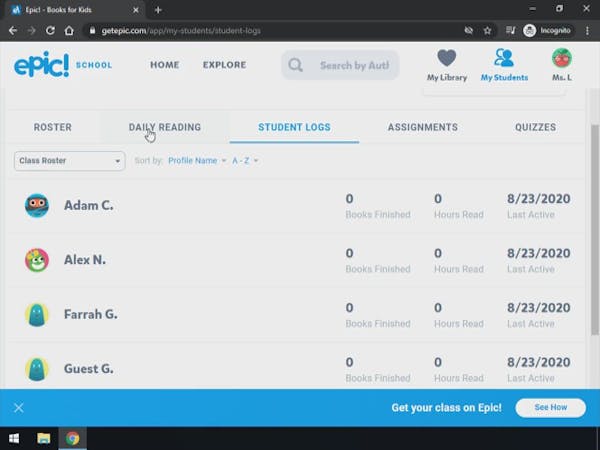
Task: Click Guest G.'s avatar
Action: pos(37,369)
